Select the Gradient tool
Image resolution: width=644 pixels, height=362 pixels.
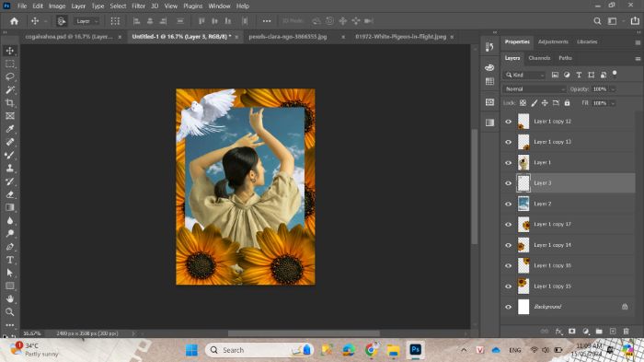pos(10,207)
